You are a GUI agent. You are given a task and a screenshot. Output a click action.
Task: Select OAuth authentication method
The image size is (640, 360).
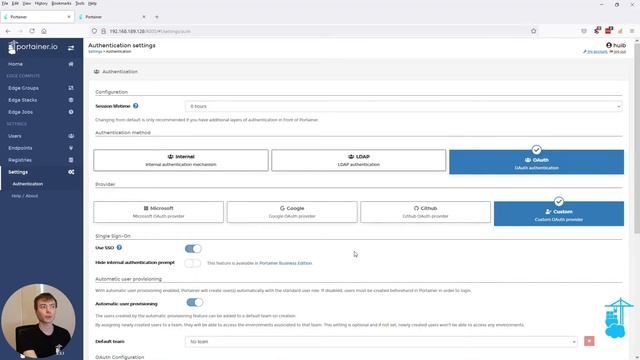[536, 162]
